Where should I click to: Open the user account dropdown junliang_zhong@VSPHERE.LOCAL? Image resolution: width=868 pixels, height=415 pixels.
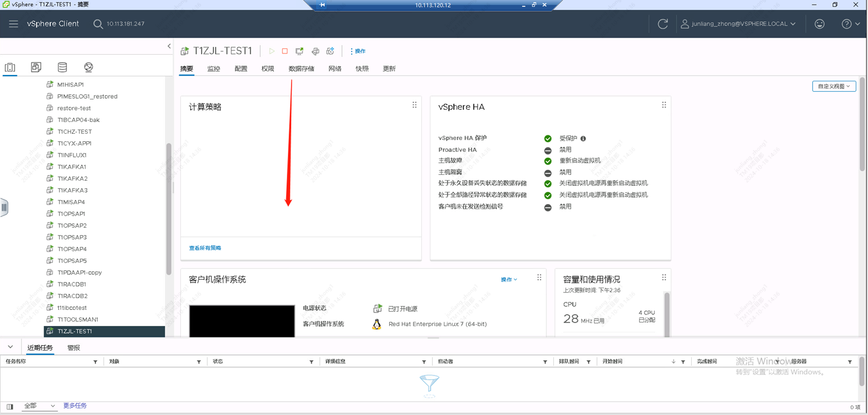pyautogui.click(x=738, y=24)
